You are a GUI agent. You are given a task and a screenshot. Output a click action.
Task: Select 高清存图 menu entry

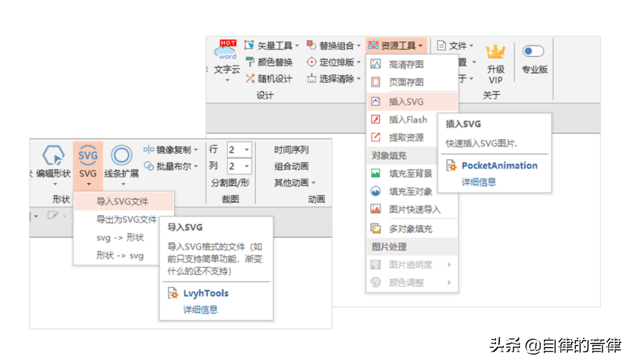[412, 64]
